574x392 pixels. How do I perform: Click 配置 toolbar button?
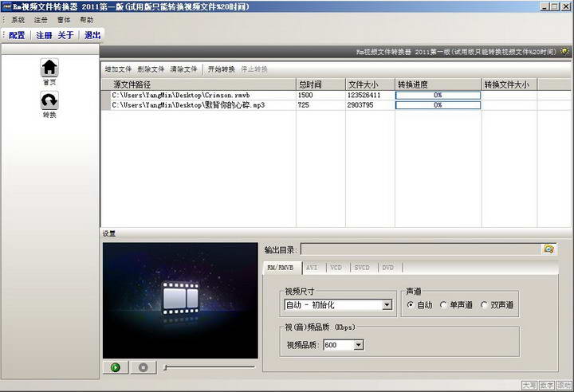17,35
